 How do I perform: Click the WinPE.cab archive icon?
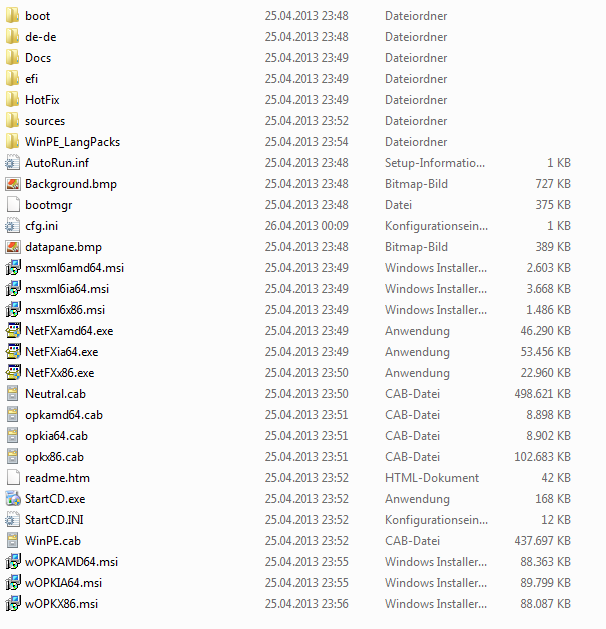(x=12, y=540)
